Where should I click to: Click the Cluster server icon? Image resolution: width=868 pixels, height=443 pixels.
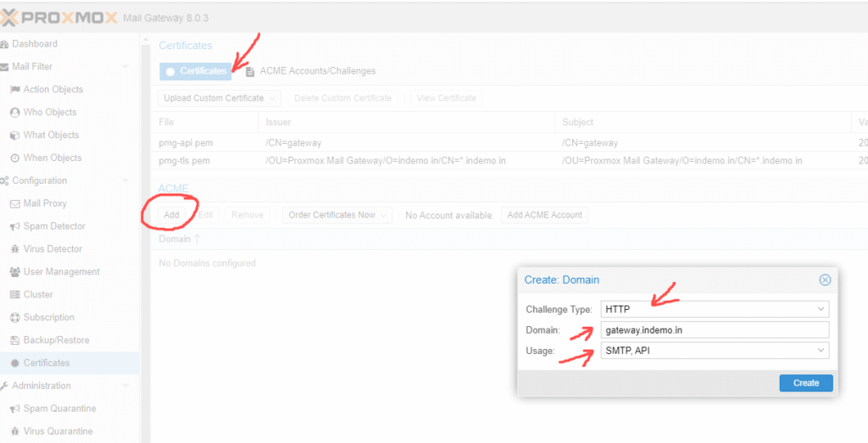click(15, 295)
